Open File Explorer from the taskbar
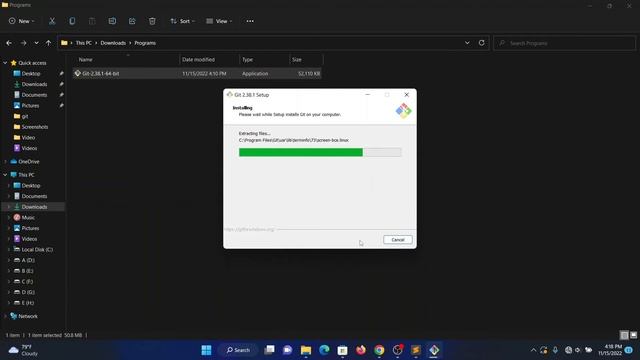640x360 pixels. coord(306,350)
